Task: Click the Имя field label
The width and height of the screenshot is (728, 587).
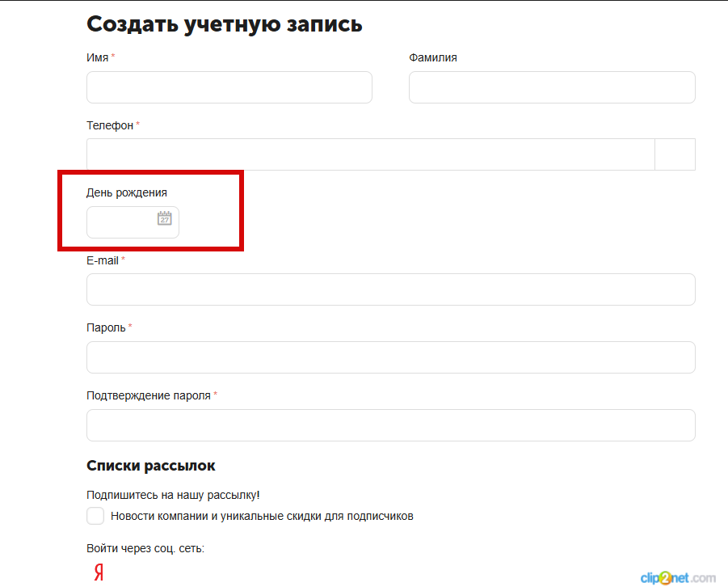Action: pos(97,57)
